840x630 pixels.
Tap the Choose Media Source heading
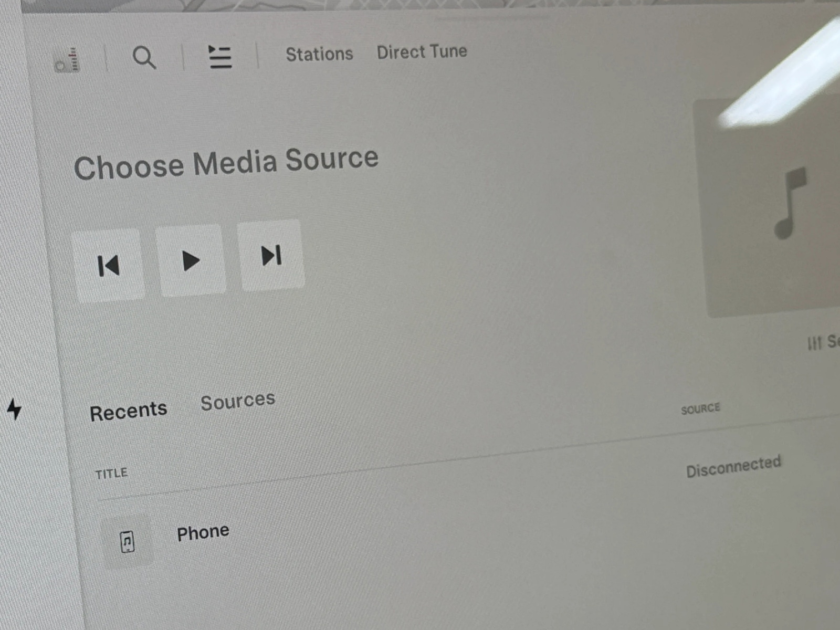point(226,163)
